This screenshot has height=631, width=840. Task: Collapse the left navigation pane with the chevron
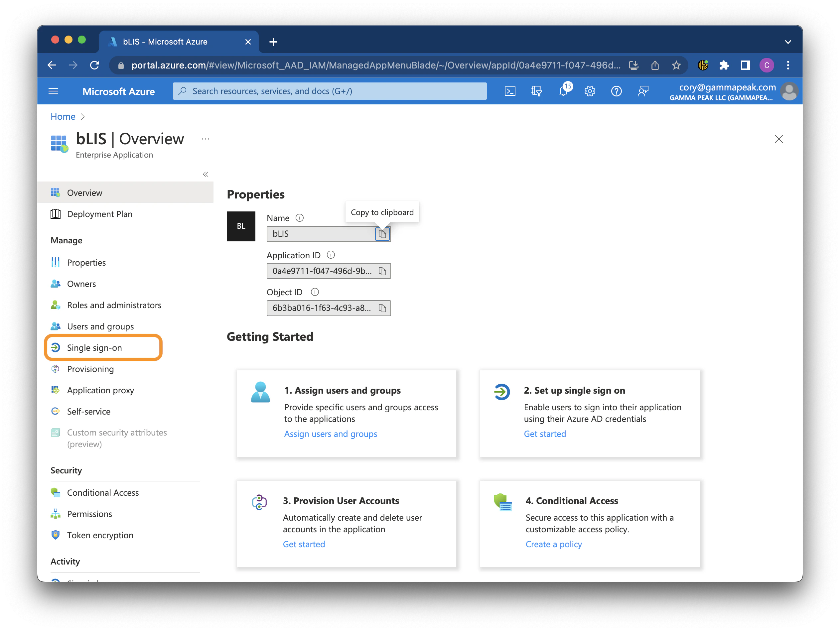coord(206,174)
